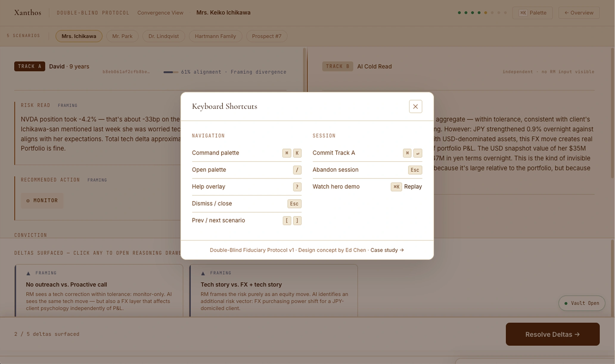Image resolution: width=615 pixels, height=364 pixels.
Task: Click the Xanthos logo
Action: click(27, 13)
